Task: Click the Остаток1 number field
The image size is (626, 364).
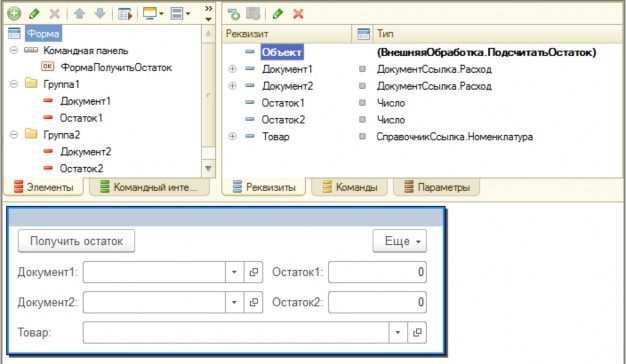Action: click(x=378, y=272)
